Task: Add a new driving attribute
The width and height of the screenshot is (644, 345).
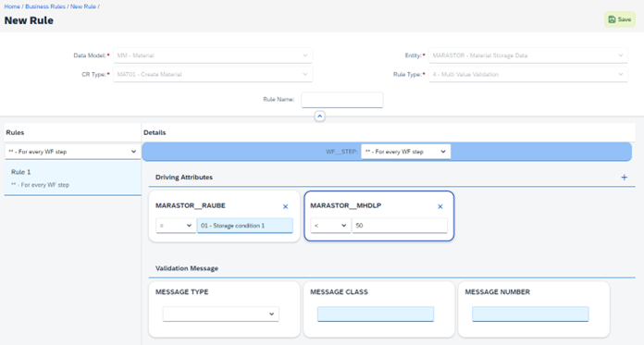Action: click(624, 178)
